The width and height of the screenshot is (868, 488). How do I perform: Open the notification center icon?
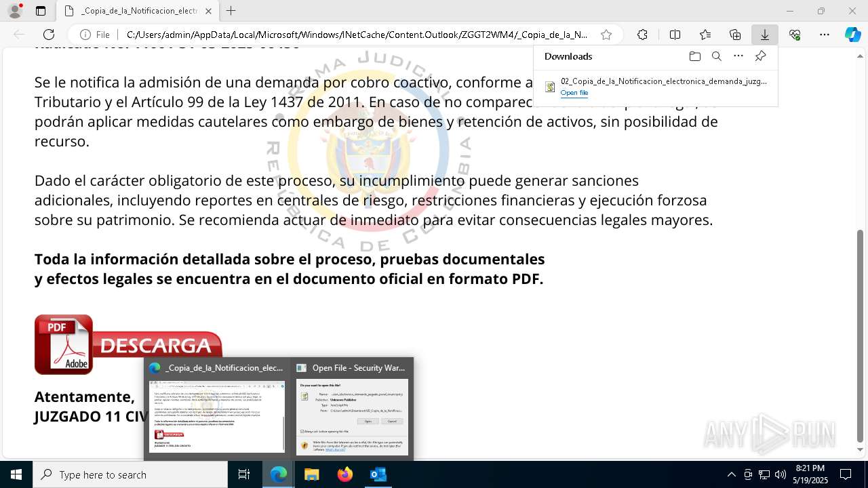[846, 474]
